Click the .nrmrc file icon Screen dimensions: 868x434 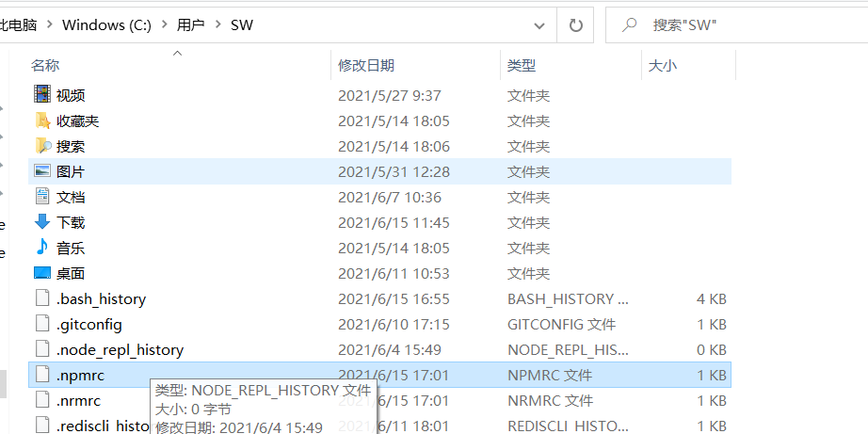pos(42,400)
